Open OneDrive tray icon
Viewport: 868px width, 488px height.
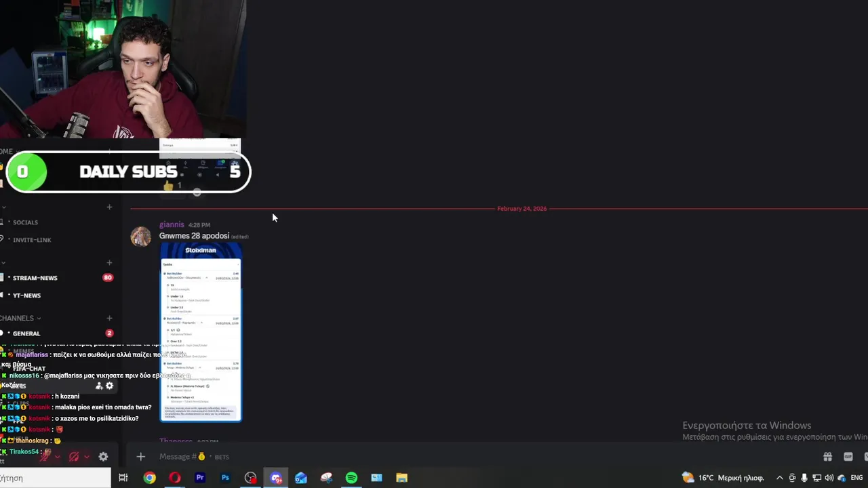[842, 478]
